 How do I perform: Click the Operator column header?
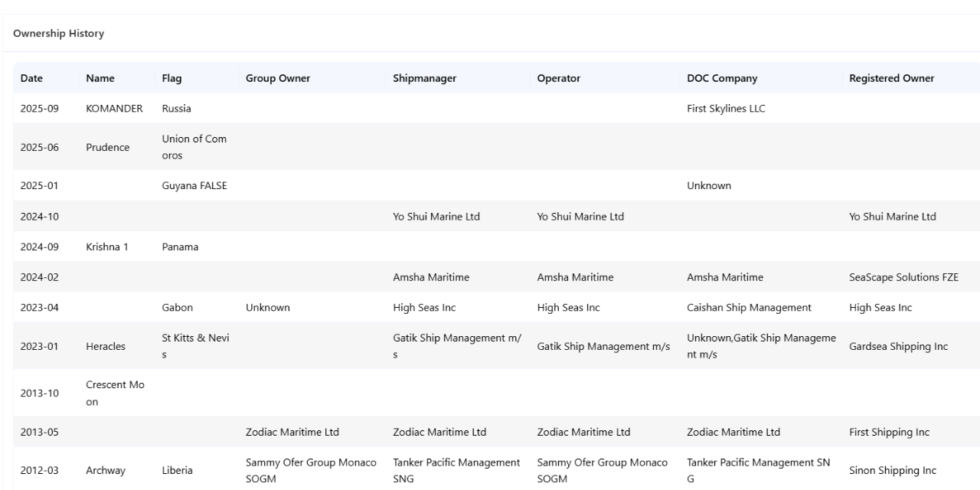(x=559, y=78)
